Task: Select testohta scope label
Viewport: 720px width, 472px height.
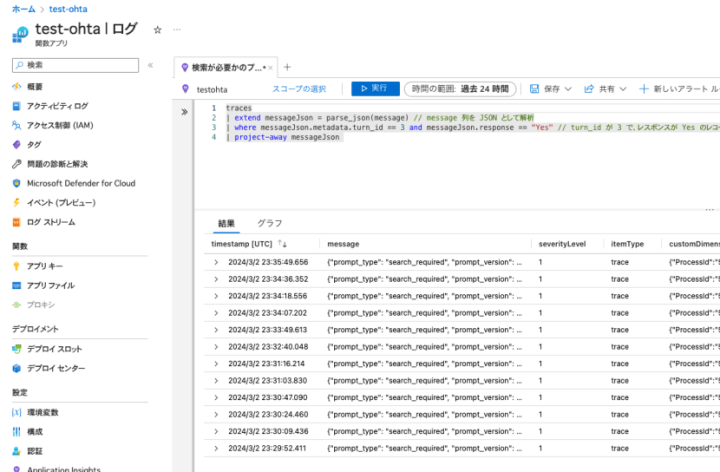Action: click(212, 90)
